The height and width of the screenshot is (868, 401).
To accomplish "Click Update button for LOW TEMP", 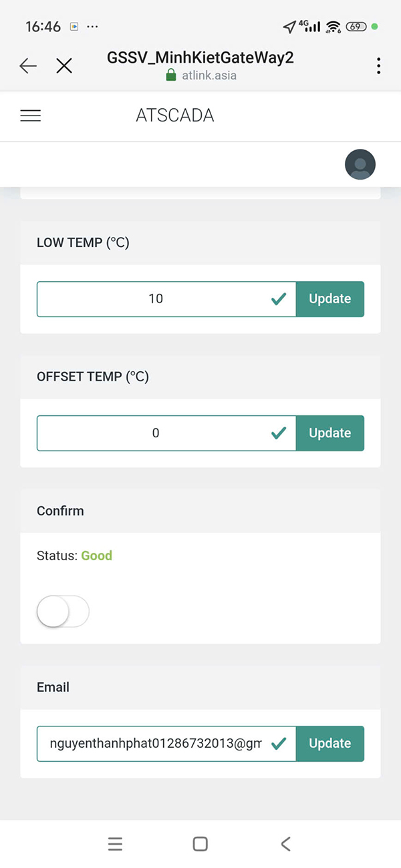I will pyautogui.click(x=329, y=299).
